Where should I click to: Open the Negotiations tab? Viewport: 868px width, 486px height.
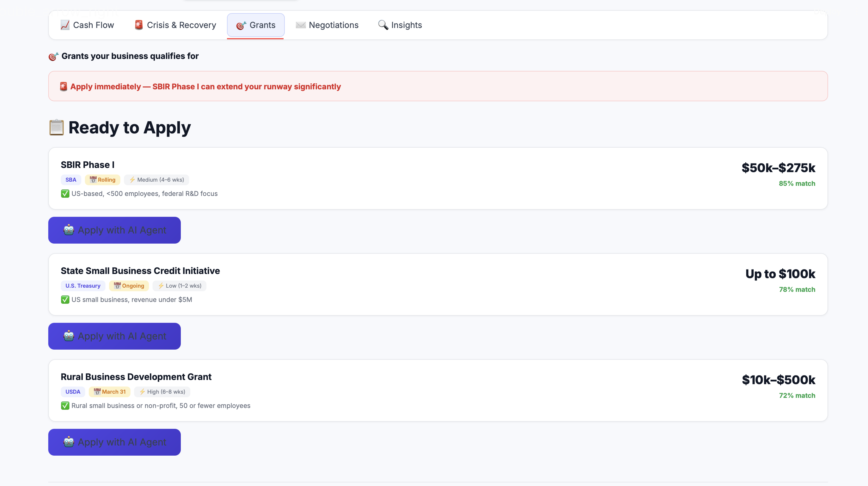tap(327, 25)
